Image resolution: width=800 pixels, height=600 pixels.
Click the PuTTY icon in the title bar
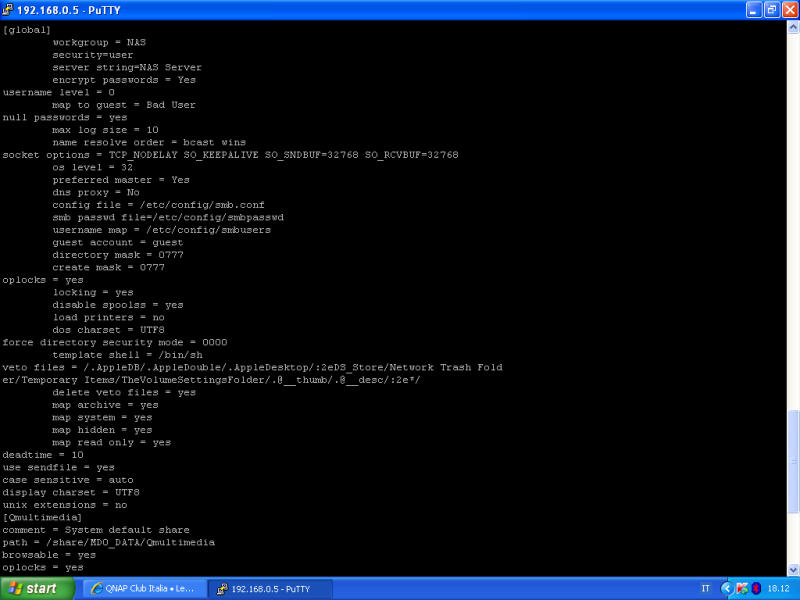(x=9, y=10)
